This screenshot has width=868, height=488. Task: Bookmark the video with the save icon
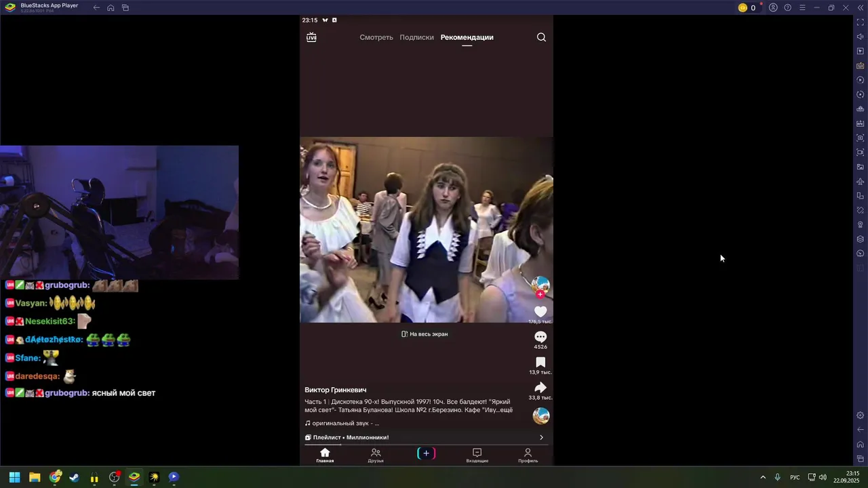click(540, 363)
